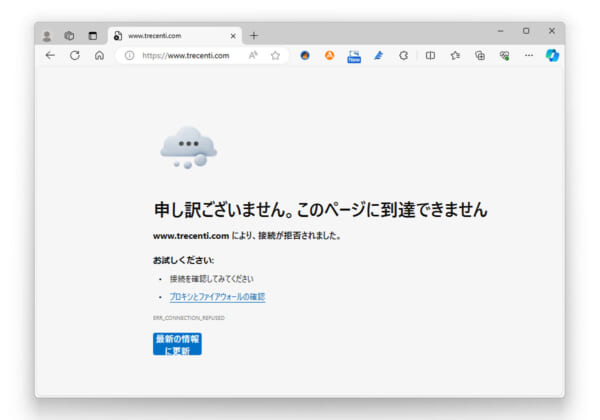This screenshot has height=420, width=600.
Task: Open the orange circle extension icon
Action: (329, 56)
